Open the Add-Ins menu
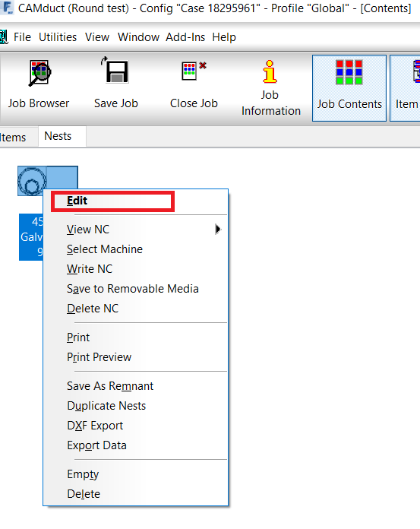The image size is (420, 529). (185, 37)
